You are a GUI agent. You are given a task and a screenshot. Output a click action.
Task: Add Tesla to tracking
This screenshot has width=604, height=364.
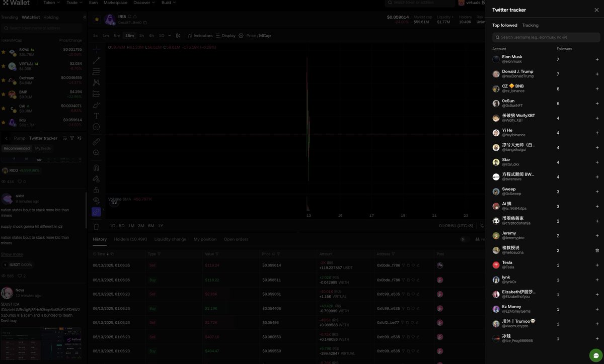pos(597,265)
